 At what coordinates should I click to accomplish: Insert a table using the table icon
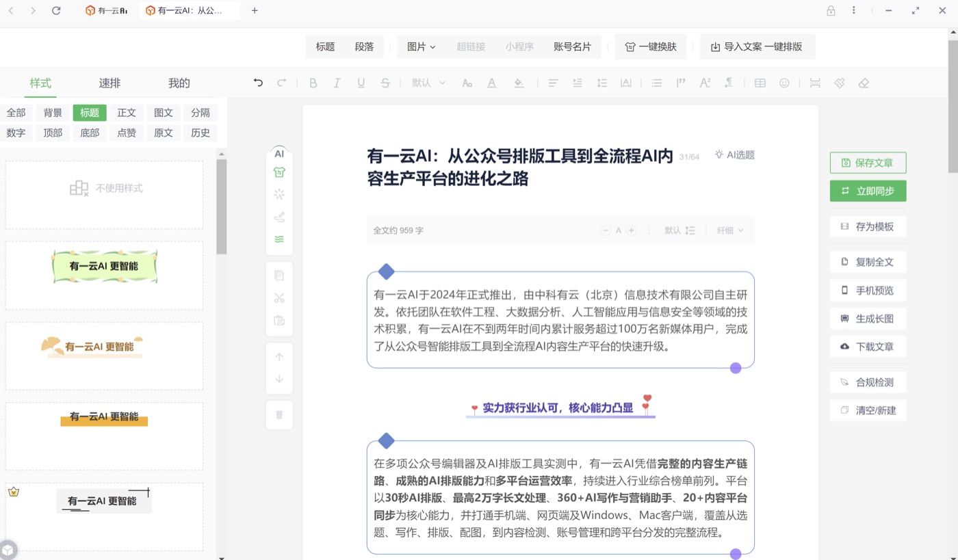(x=760, y=83)
